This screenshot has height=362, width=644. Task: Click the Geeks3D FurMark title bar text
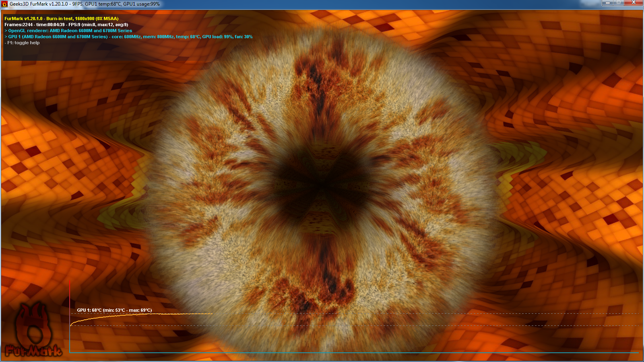(x=85, y=4)
